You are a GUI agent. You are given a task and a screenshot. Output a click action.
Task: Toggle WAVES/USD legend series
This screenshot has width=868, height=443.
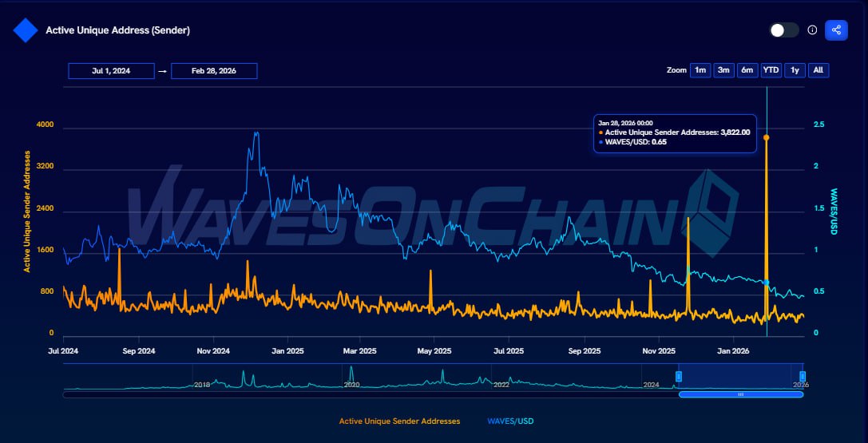(510, 421)
